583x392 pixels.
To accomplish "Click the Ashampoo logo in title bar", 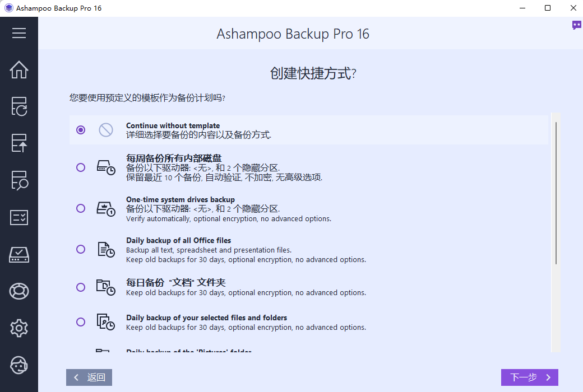I will pos(8,8).
